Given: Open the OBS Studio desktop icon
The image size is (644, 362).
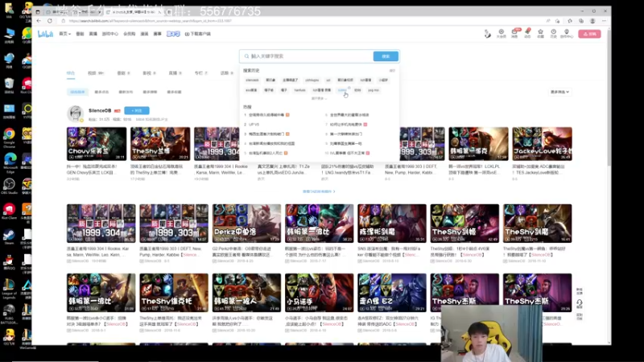Looking at the screenshot, I should (x=9, y=187).
